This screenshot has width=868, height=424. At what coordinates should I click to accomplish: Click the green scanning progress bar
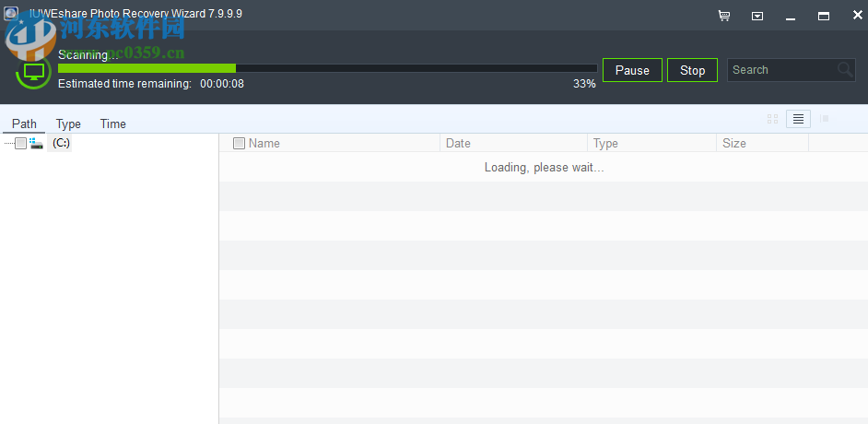(328, 68)
